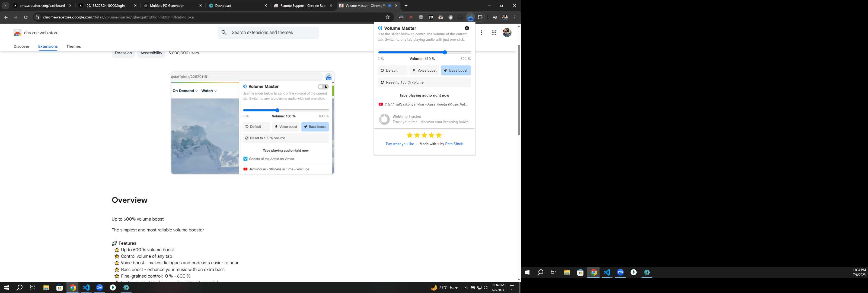Expand the tab search dropdown chevron
Image resolution: width=868 pixels, height=293 pixels.
coord(5,6)
